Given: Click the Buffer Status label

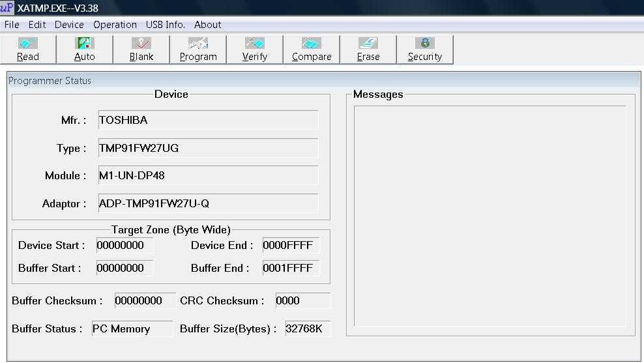Looking at the screenshot, I should pos(47,328).
